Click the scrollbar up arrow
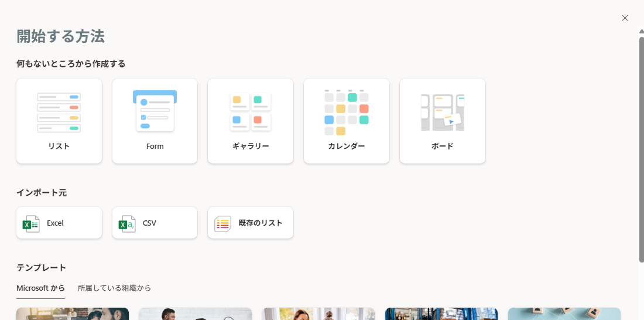 [642, 31]
